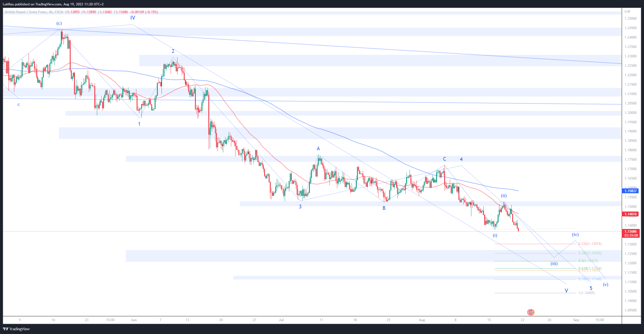The height and width of the screenshot is (334, 644).
Task: Click the UK flag economic event icon
Action: click(x=531, y=312)
